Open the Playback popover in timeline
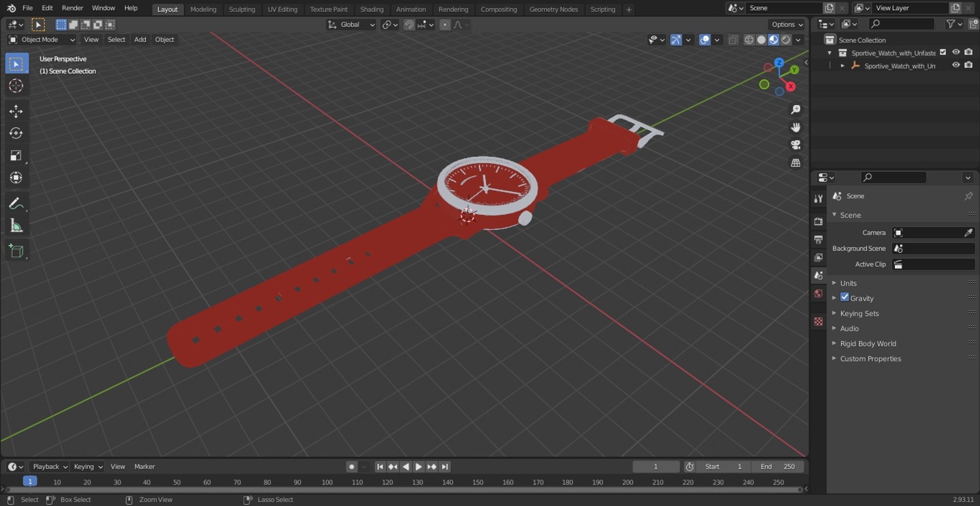This screenshot has width=980, height=506. (50, 467)
